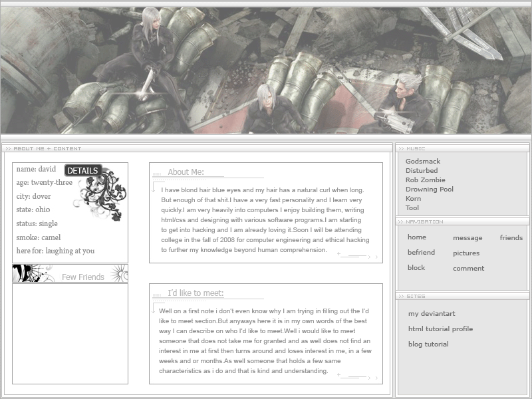Click the 'state: ohio' detail line
This screenshot has height=399, width=532.
(33, 209)
